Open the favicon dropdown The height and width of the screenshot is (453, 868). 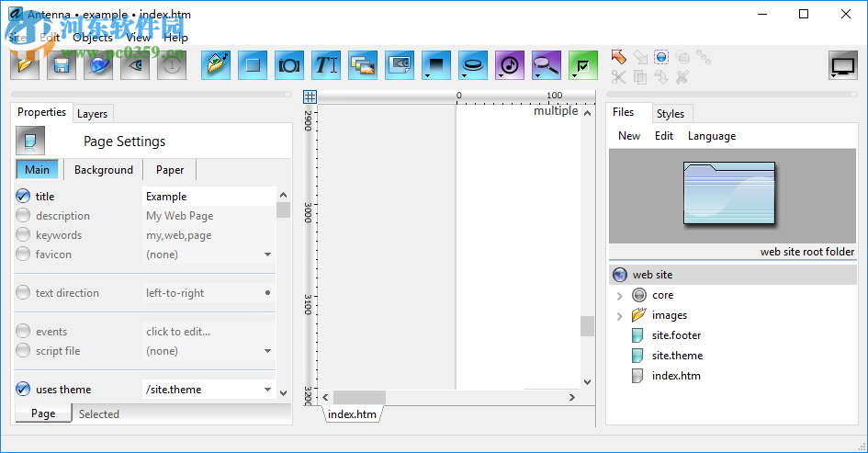[x=267, y=255]
